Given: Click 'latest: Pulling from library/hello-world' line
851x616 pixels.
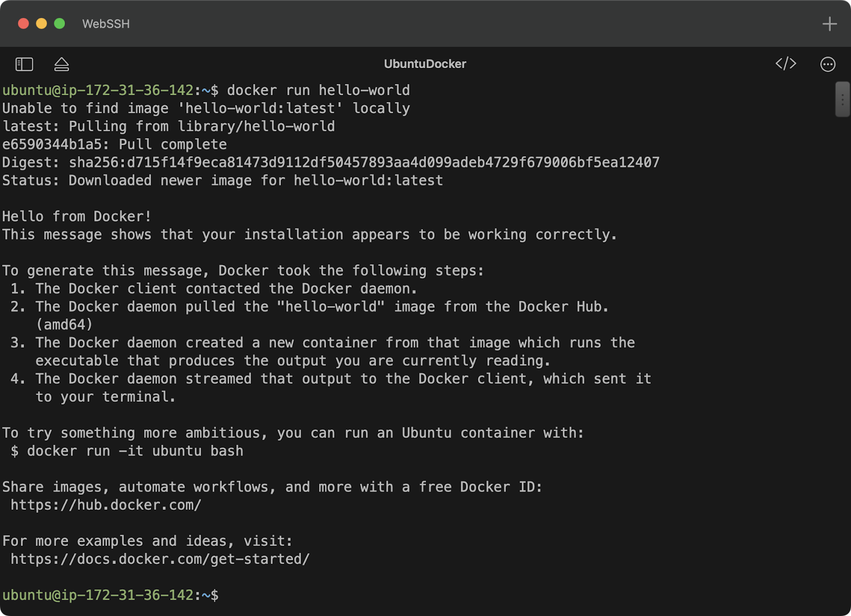Looking at the screenshot, I should (x=169, y=126).
